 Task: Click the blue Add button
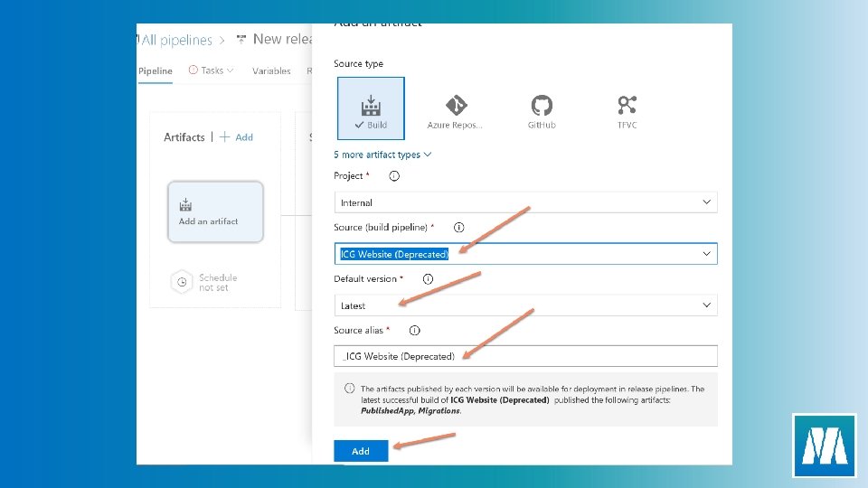(361, 451)
